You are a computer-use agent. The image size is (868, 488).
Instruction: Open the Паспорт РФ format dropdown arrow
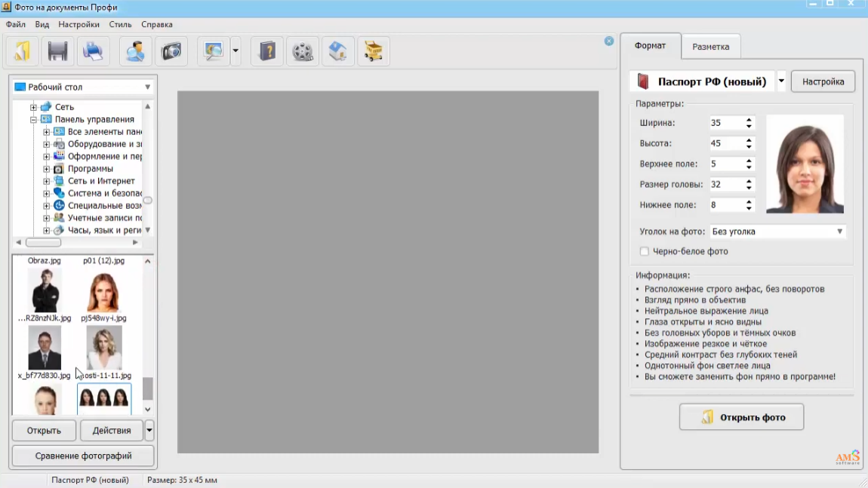point(781,81)
